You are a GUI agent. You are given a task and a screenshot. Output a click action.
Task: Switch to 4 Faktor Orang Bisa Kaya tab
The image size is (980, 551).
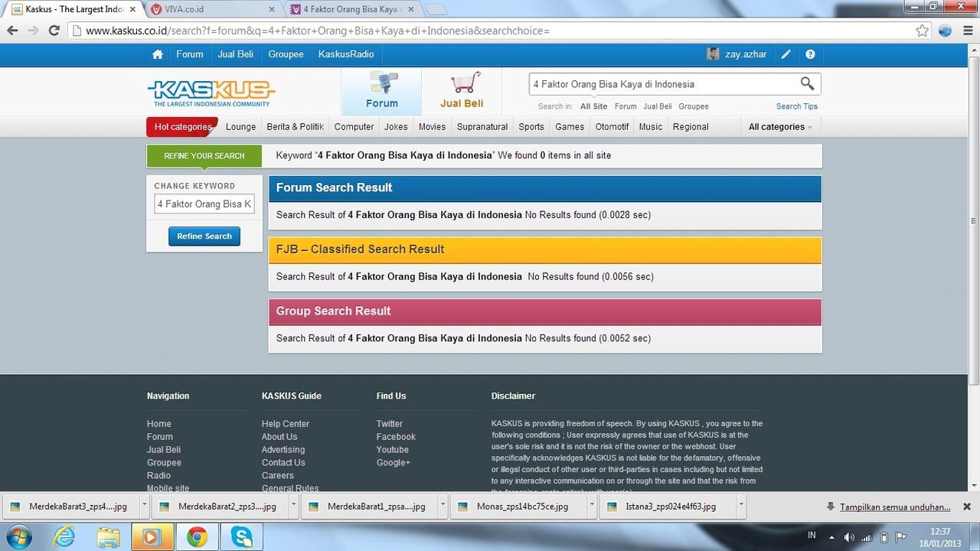(352, 9)
